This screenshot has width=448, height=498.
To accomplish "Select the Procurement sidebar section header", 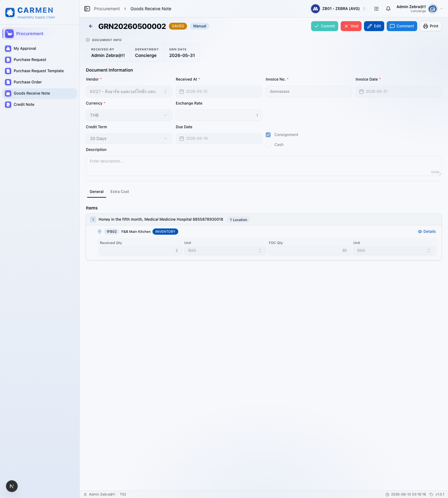I will (40, 34).
